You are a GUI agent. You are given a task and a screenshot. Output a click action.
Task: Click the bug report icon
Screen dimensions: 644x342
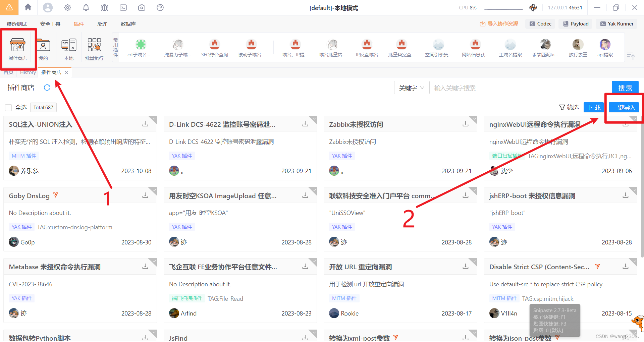pos(105,7)
